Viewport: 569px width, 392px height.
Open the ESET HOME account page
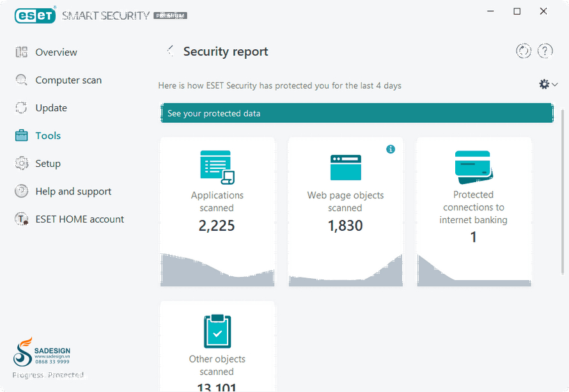(x=80, y=219)
